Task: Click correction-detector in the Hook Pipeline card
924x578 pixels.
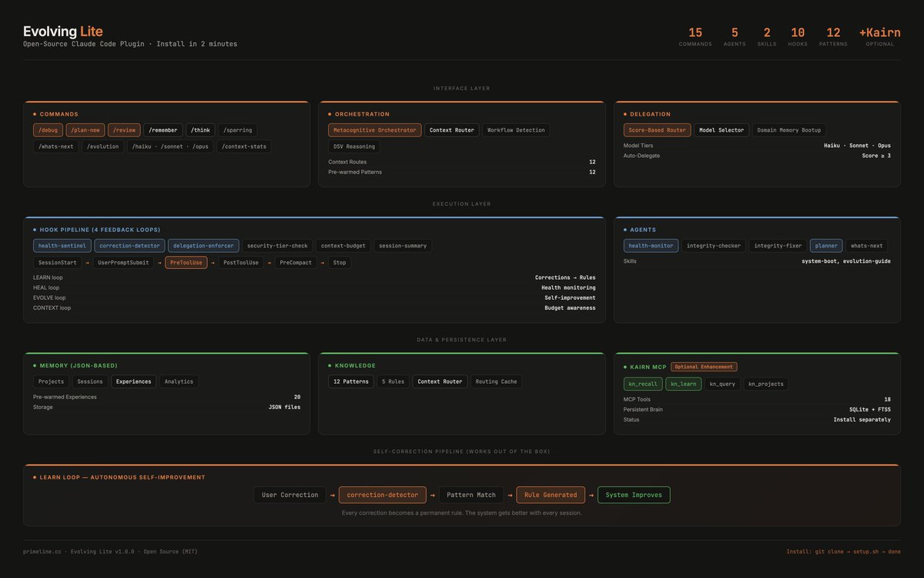Action: pos(130,246)
